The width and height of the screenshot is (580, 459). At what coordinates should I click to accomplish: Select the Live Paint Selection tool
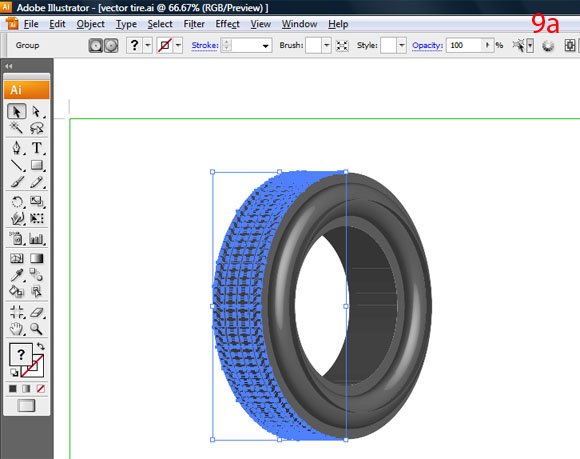click(x=37, y=291)
